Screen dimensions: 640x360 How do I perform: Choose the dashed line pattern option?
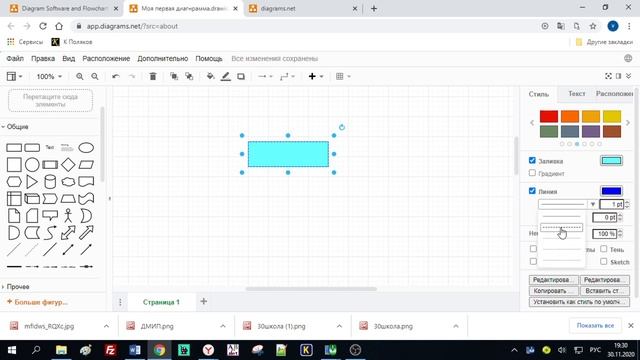561,228
